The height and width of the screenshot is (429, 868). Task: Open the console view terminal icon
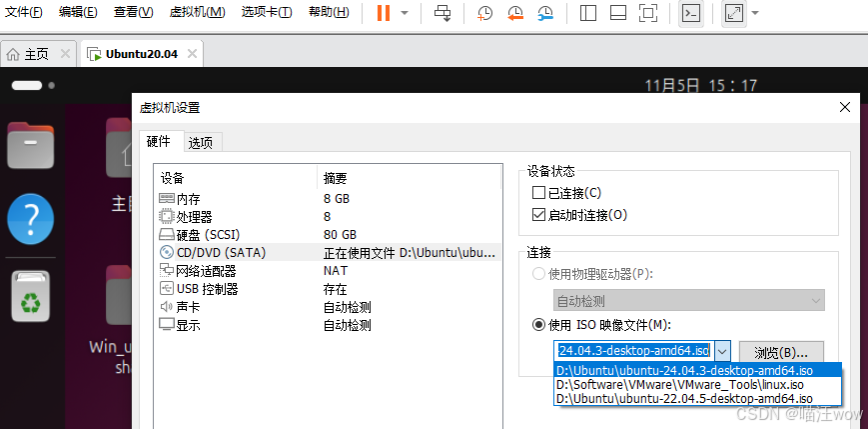[x=691, y=13]
